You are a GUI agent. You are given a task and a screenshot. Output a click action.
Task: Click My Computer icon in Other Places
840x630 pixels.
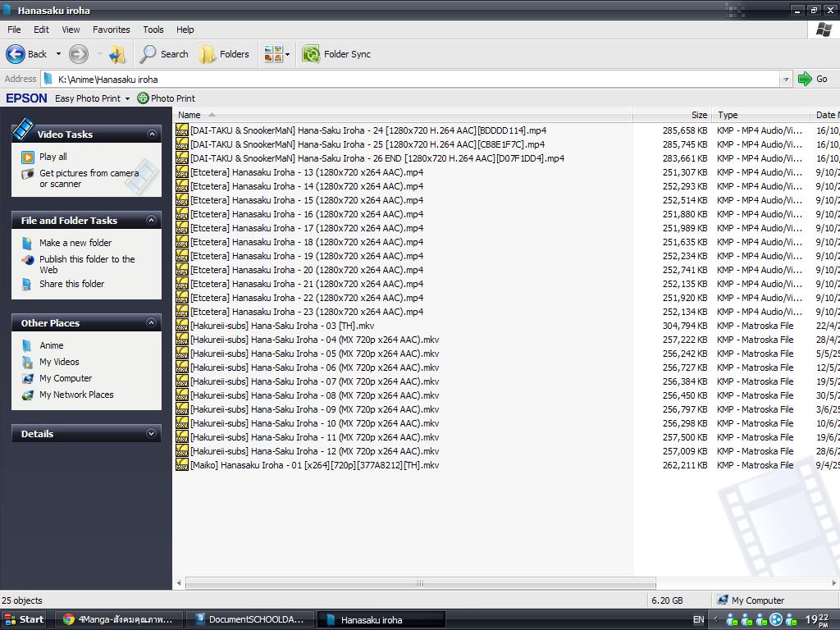(x=28, y=379)
